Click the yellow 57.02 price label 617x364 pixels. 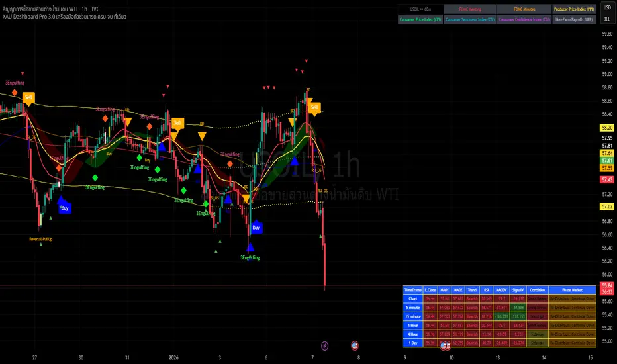pos(607,206)
